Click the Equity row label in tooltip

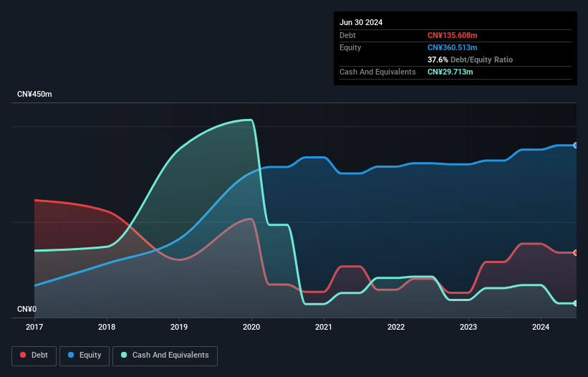350,47
